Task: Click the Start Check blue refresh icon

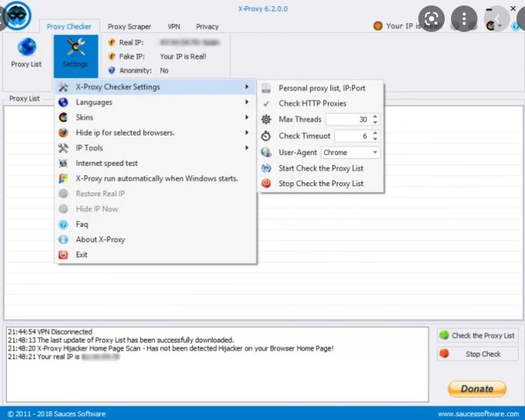Action: [x=266, y=168]
